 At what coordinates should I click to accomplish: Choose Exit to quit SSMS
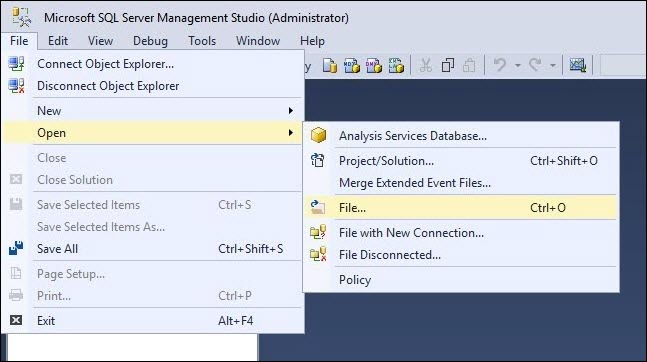pyautogui.click(x=153, y=321)
